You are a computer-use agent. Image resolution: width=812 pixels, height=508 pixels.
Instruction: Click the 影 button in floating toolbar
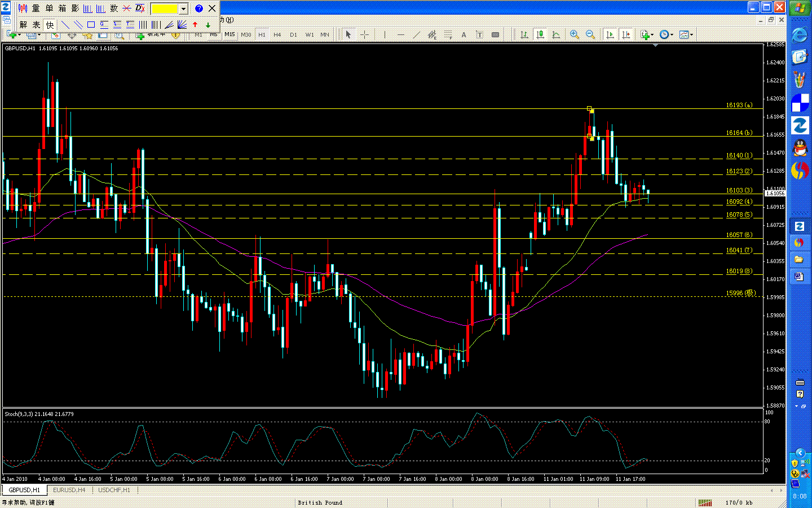[x=75, y=8]
